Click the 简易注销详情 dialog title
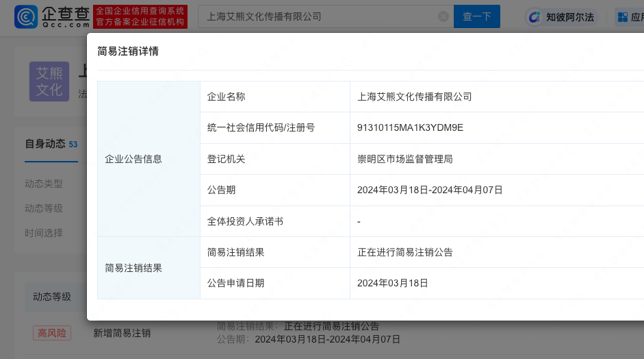644x359 pixels. pos(128,51)
